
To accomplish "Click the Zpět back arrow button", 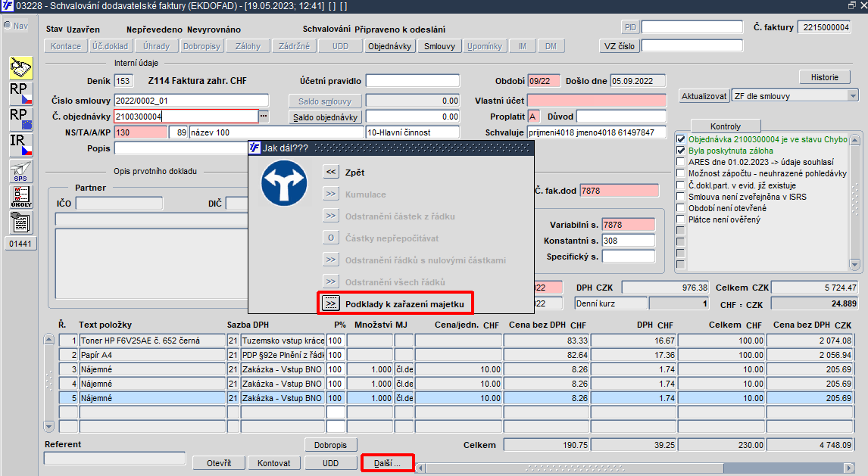I will point(331,172).
